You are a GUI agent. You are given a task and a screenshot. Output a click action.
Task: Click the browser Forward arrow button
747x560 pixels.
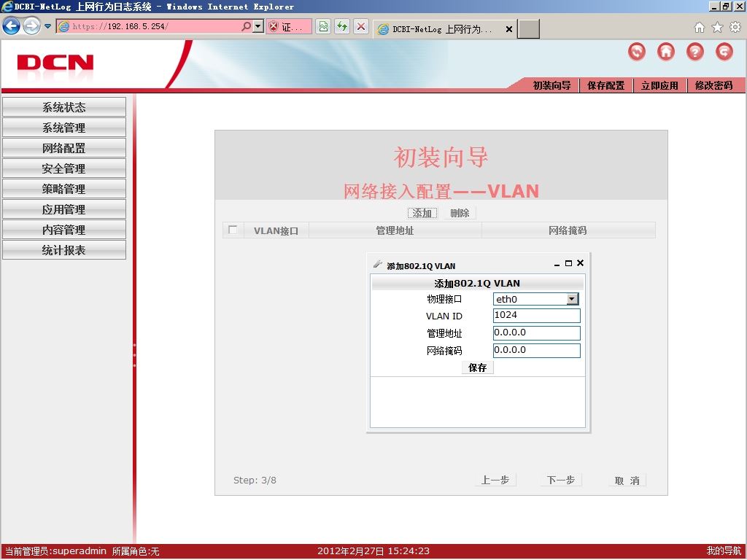pos(31,26)
